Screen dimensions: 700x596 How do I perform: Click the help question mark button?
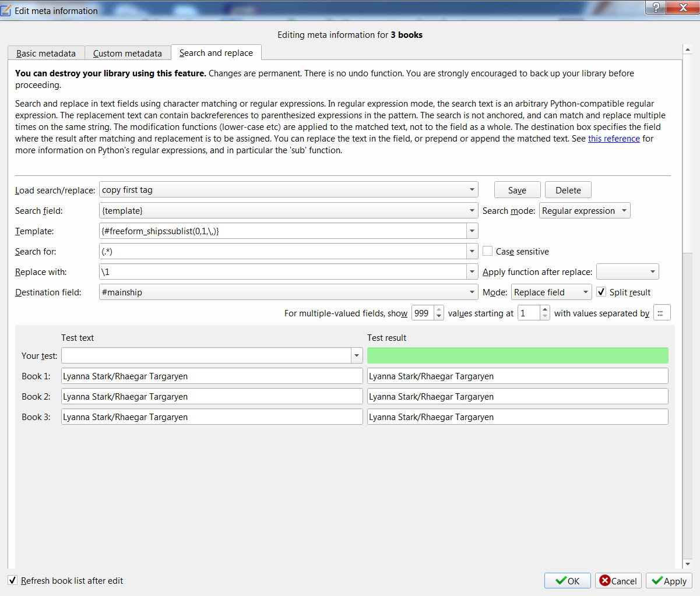(x=656, y=7)
